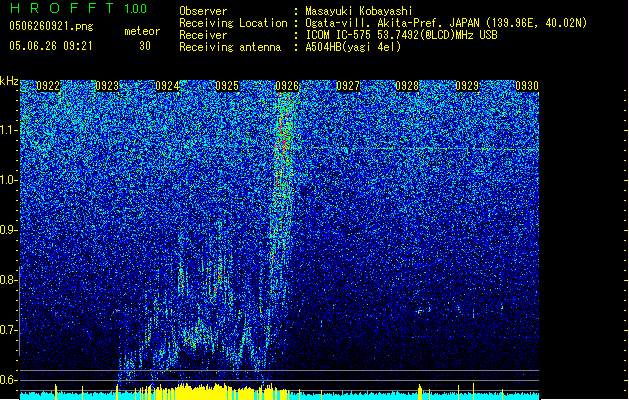Click the Receiving Location field label
This screenshot has height=400, width=629.
[x=233, y=23]
